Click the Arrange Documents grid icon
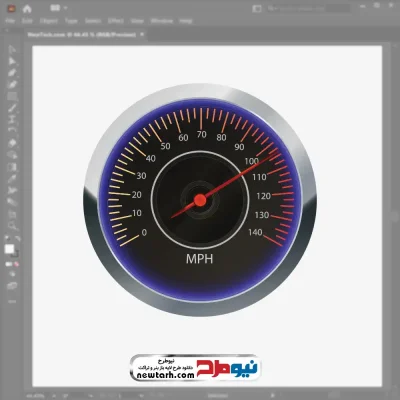The width and height of the screenshot is (400, 400). tap(55, 8)
